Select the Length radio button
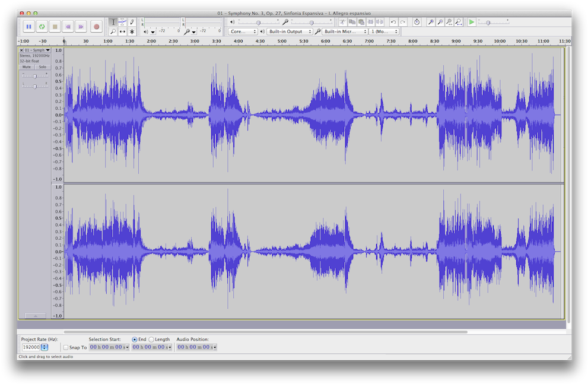588x384 pixels. [150, 339]
